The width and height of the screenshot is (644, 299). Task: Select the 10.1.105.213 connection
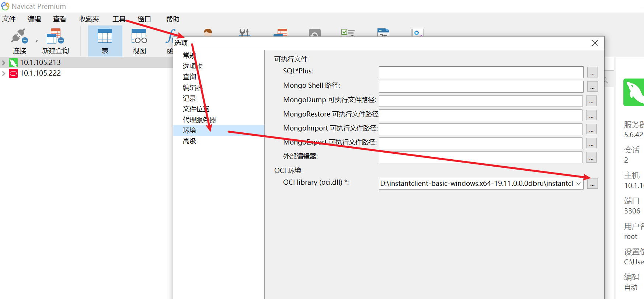(x=40, y=63)
